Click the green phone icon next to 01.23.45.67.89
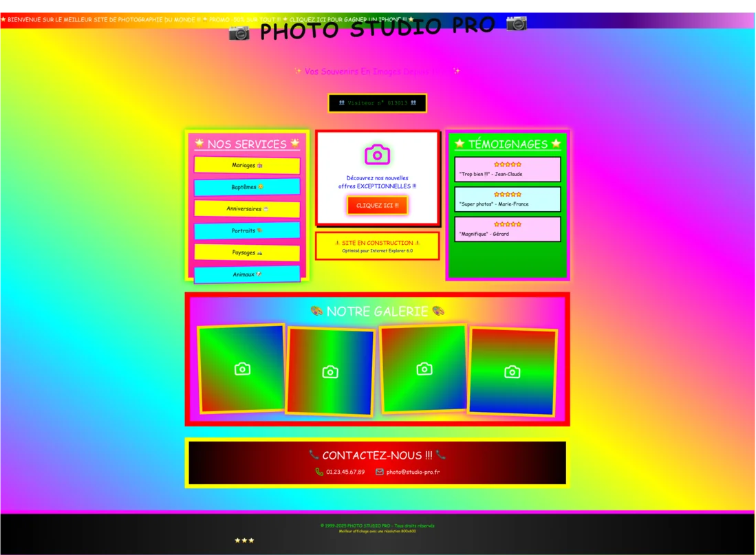756x555 pixels. [x=318, y=472]
